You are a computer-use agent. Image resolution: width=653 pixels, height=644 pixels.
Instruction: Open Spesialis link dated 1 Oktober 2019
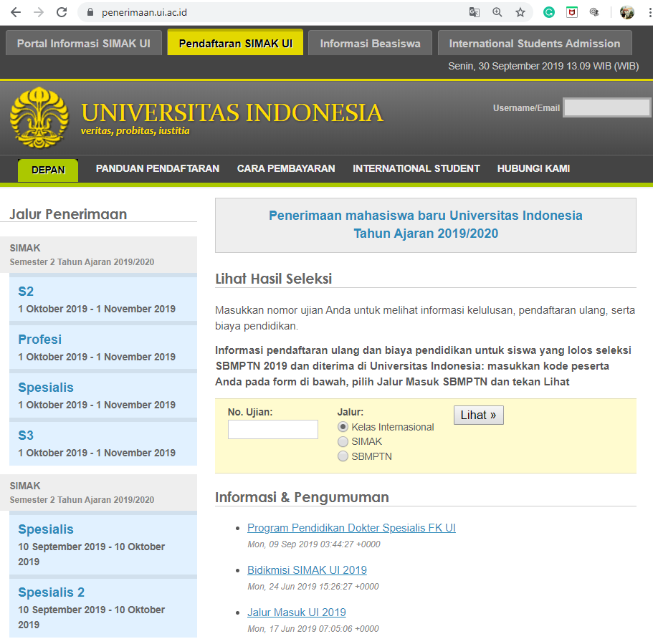pos(46,387)
